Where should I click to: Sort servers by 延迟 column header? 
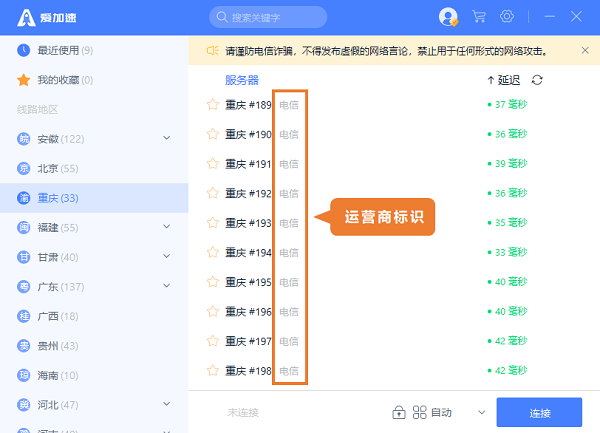(x=503, y=80)
